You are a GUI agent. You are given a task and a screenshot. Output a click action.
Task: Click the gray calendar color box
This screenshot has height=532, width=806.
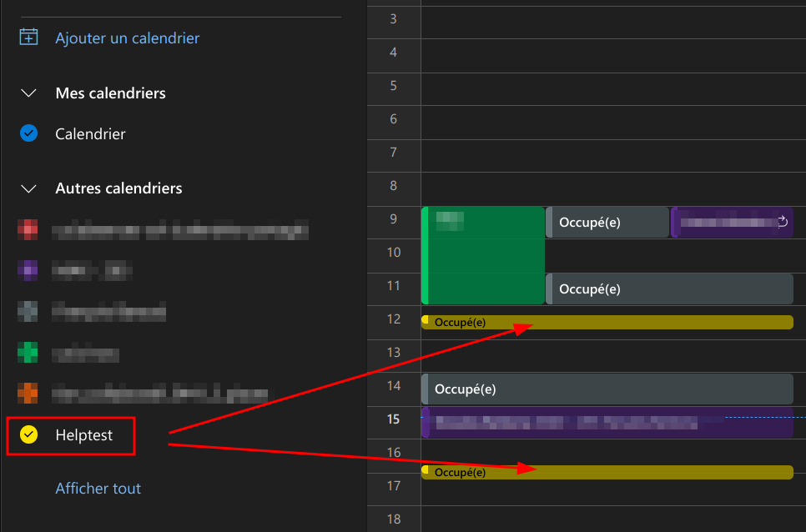click(x=28, y=311)
